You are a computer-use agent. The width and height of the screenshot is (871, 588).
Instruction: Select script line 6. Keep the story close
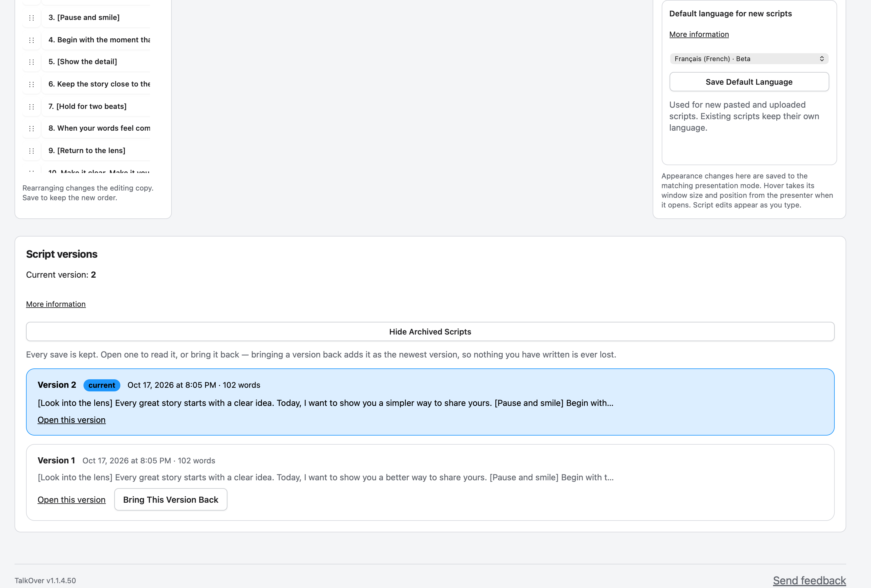96,84
